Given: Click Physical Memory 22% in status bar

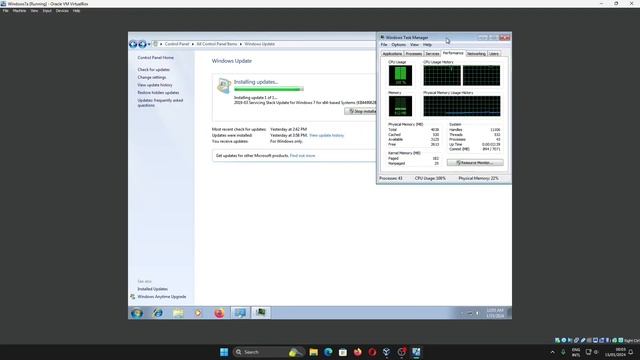Looking at the screenshot, I should point(478,178).
